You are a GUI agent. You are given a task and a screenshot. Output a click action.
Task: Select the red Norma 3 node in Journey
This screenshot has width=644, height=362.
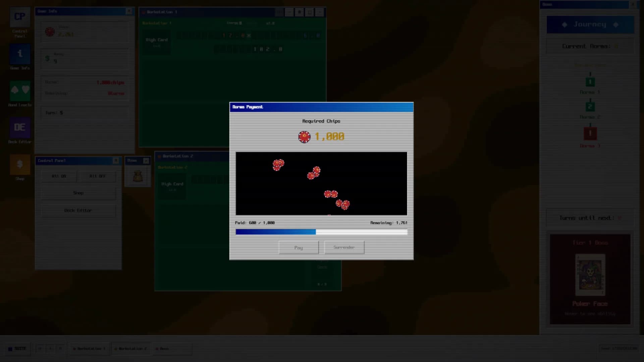pos(590,133)
